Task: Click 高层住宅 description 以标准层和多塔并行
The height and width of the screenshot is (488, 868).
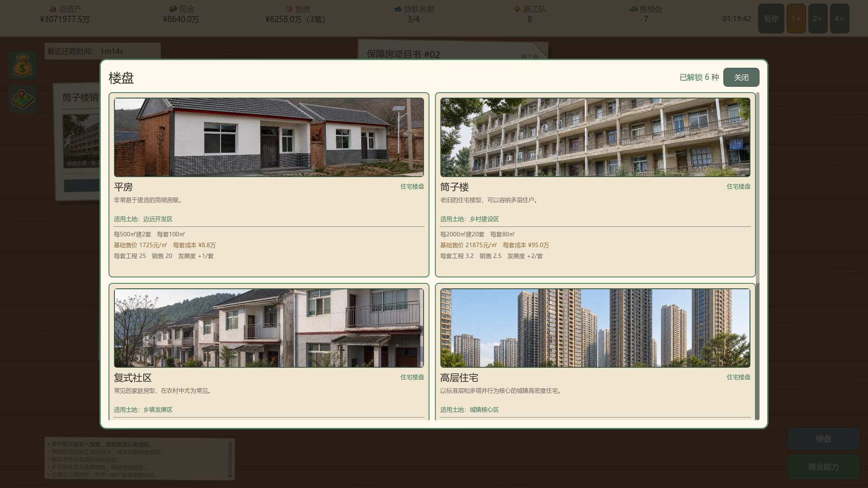Action: pyautogui.click(x=502, y=391)
